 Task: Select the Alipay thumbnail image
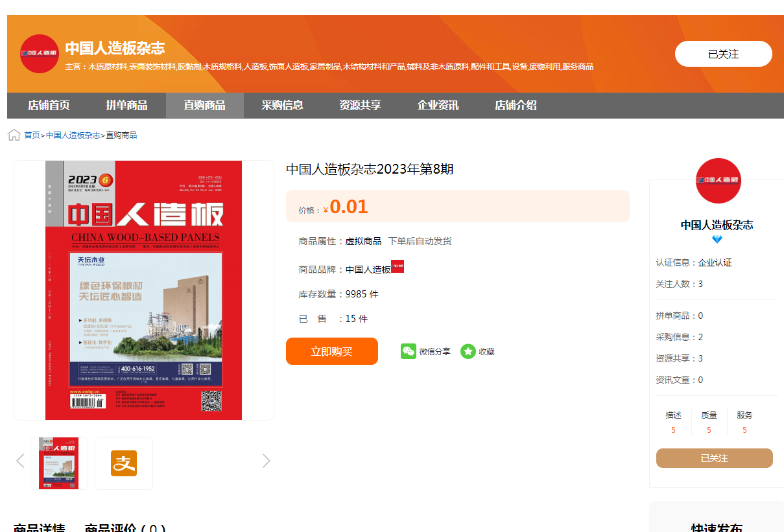point(124,463)
